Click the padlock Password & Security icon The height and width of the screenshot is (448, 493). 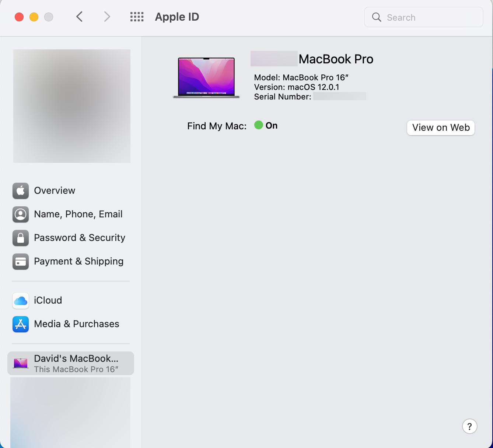point(21,238)
